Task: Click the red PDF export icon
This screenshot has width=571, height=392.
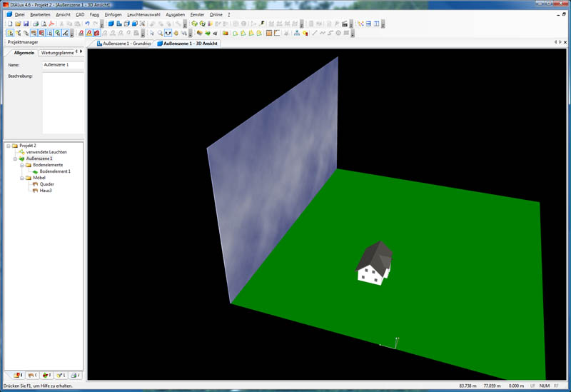Action: [x=51, y=24]
